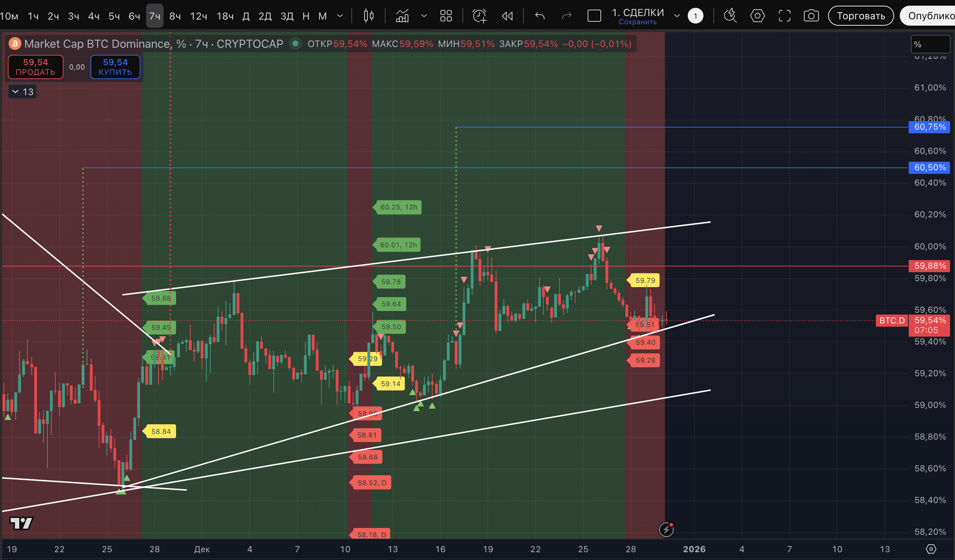Open the layout templates grid icon
955x560 pixels.
tap(446, 16)
